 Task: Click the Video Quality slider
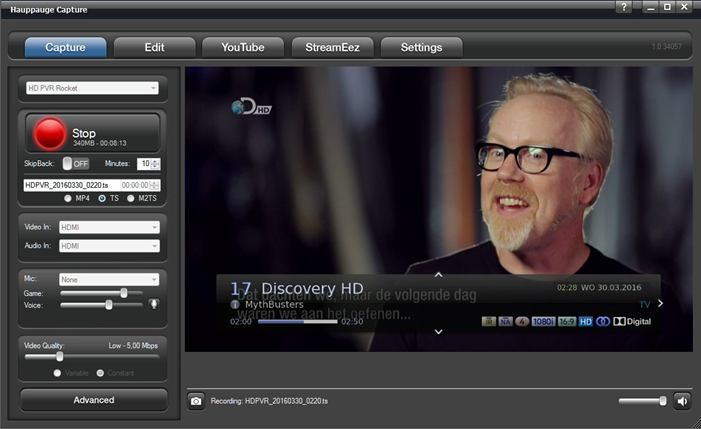click(92, 357)
